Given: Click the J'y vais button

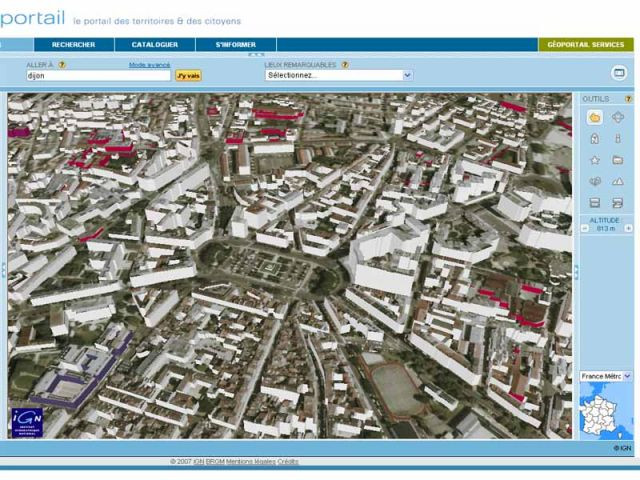Looking at the screenshot, I should [x=189, y=76].
